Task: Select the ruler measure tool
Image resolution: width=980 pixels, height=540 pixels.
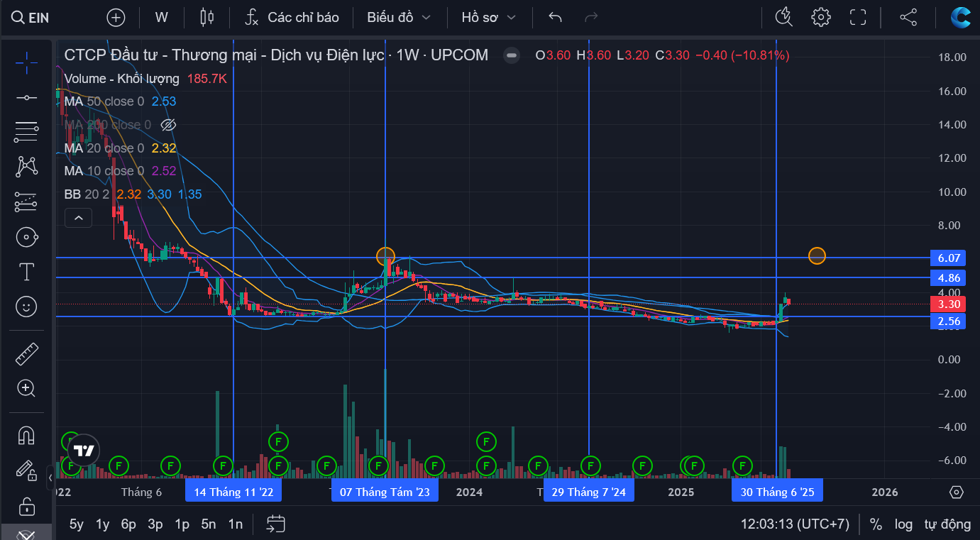Action: pyautogui.click(x=26, y=353)
